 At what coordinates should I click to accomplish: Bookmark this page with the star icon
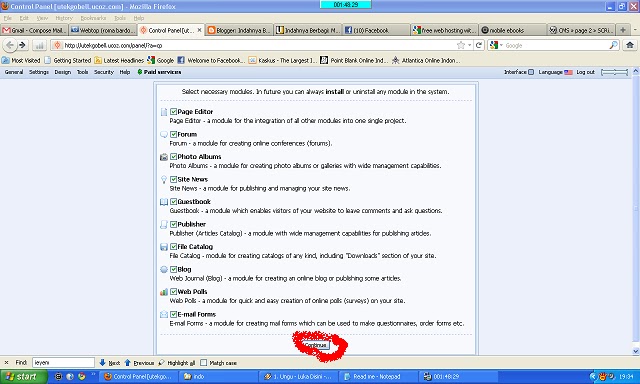(x=461, y=45)
